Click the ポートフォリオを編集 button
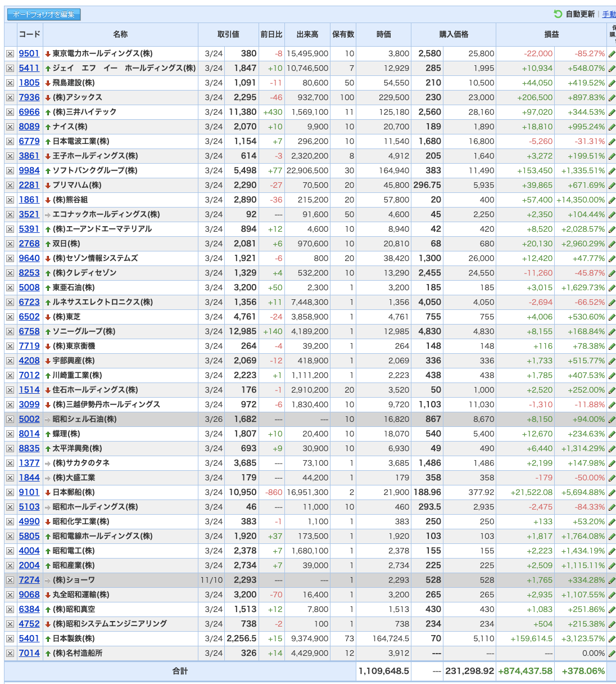 (44, 14)
